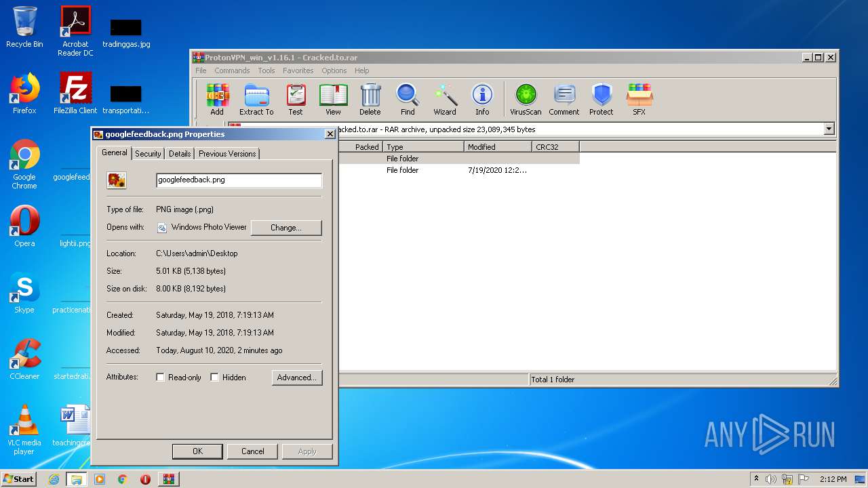Open CCleaner desktop shortcut
This screenshot has height=488, width=868.
24,359
